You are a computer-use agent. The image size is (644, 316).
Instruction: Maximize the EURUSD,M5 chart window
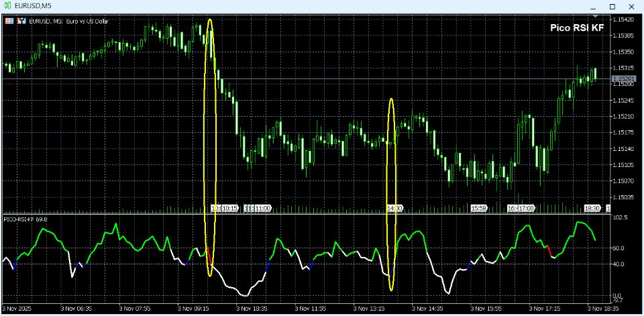(612, 7)
